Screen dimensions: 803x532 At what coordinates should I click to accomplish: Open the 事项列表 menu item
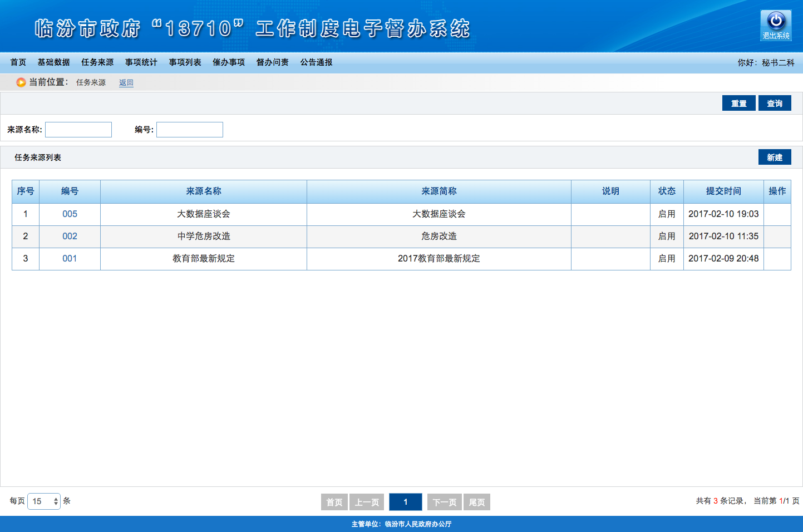tap(185, 62)
